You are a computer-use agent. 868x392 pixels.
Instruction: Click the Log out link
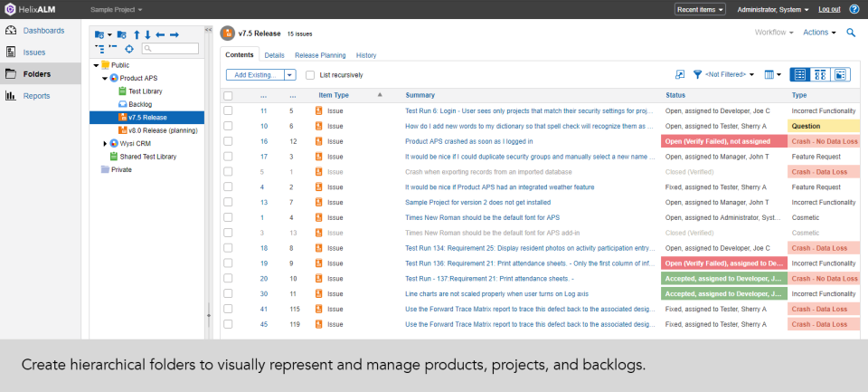coord(828,9)
